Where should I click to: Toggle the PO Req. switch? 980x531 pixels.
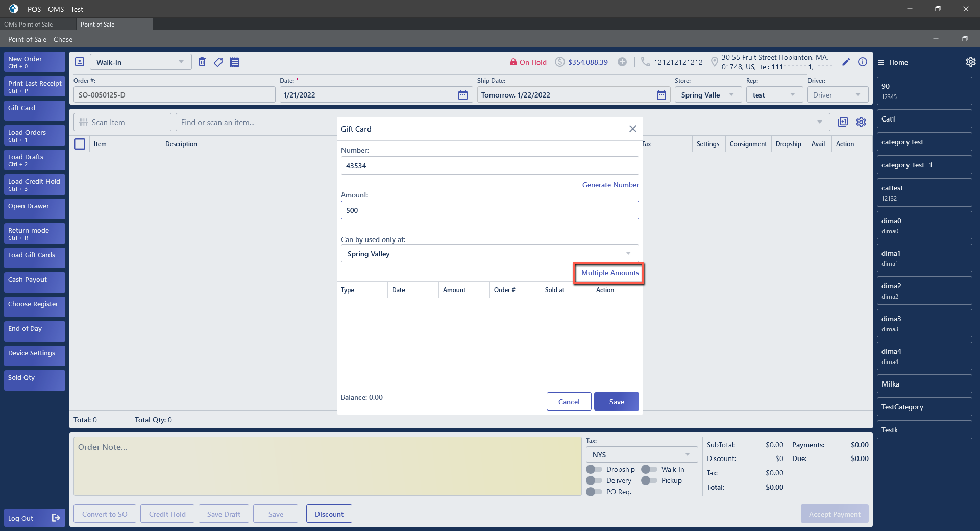pyautogui.click(x=594, y=492)
